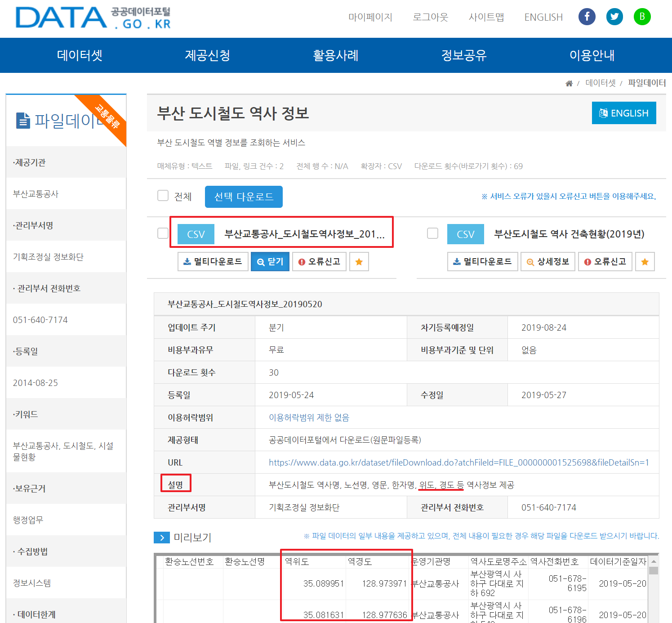Click 멀티다운로드 for 건축현황(2019년) file
The image size is (672, 623).
coord(483,262)
